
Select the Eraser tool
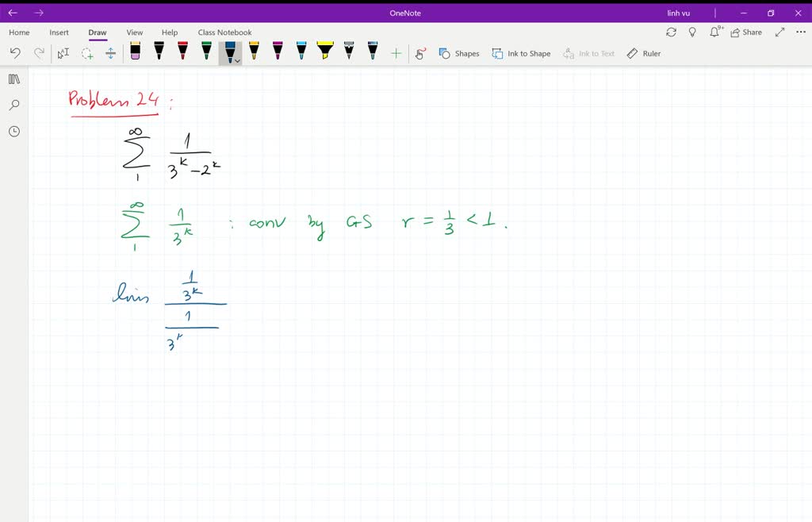pos(135,52)
